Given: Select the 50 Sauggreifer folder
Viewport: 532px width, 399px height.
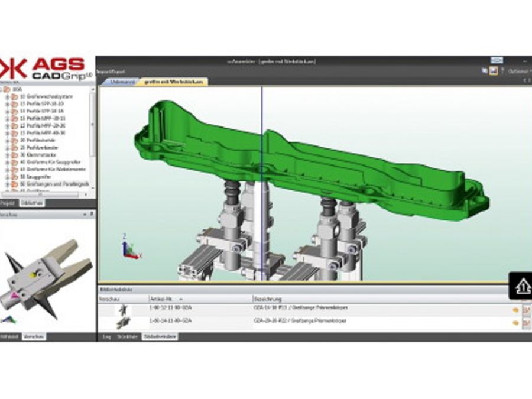Looking at the screenshot, I should 35,177.
